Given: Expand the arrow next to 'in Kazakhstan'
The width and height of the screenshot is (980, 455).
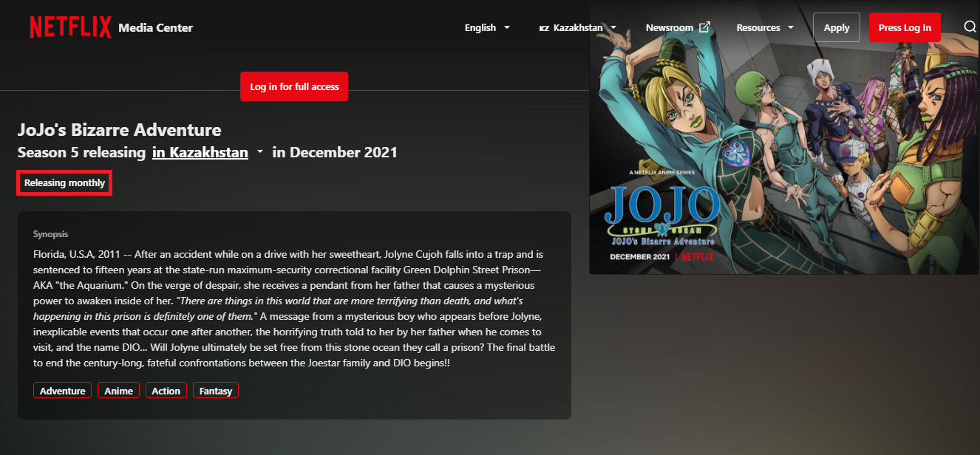Looking at the screenshot, I should [259, 153].
